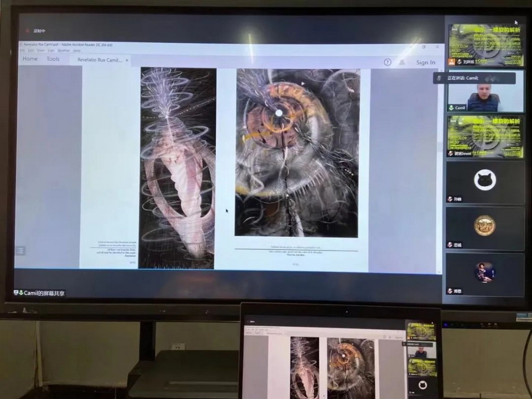This screenshot has height=399, width=532.
Task: Close the Revelatio flux Camil document tab
Action: pyautogui.click(x=127, y=60)
